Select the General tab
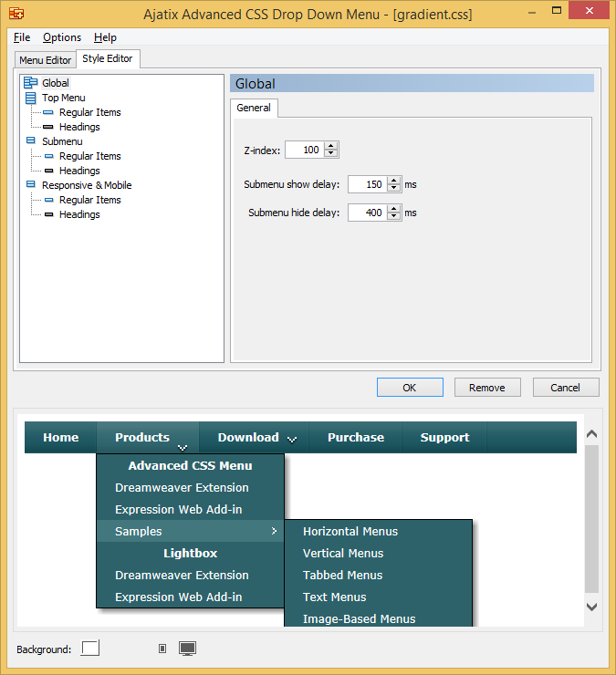The height and width of the screenshot is (675, 616). 254,108
